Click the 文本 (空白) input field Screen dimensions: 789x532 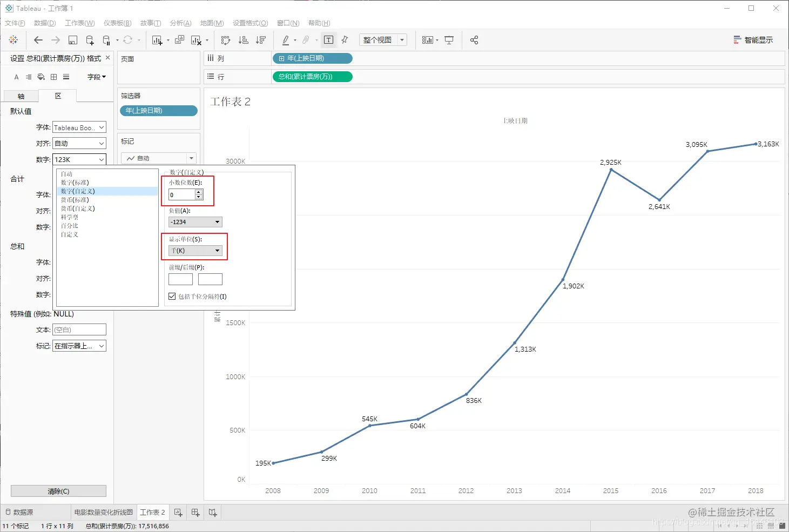(x=79, y=330)
